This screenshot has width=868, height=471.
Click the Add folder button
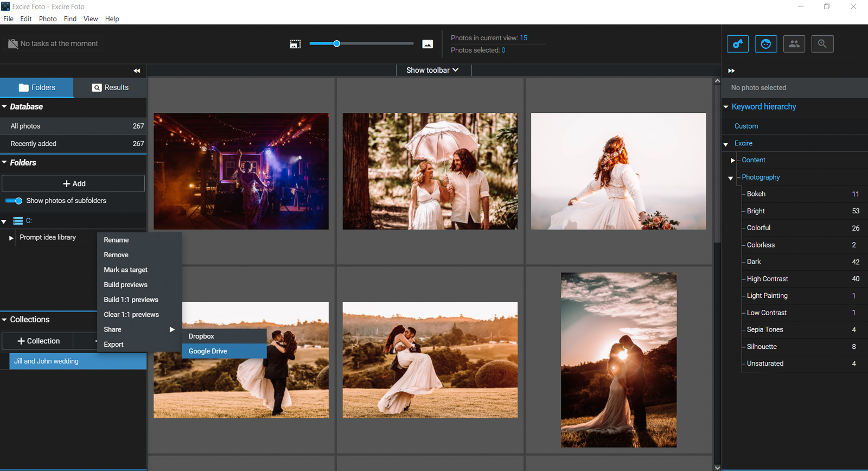point(73,183)
